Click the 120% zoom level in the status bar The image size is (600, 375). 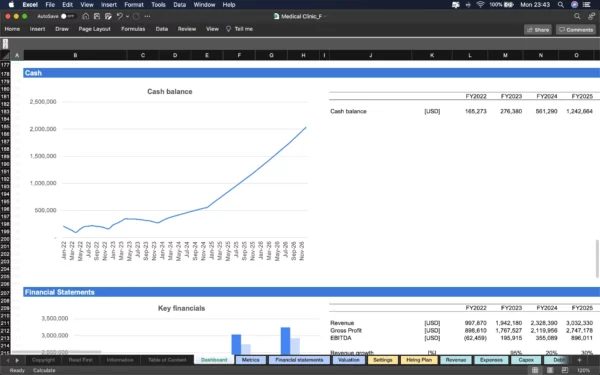[583, 370]
